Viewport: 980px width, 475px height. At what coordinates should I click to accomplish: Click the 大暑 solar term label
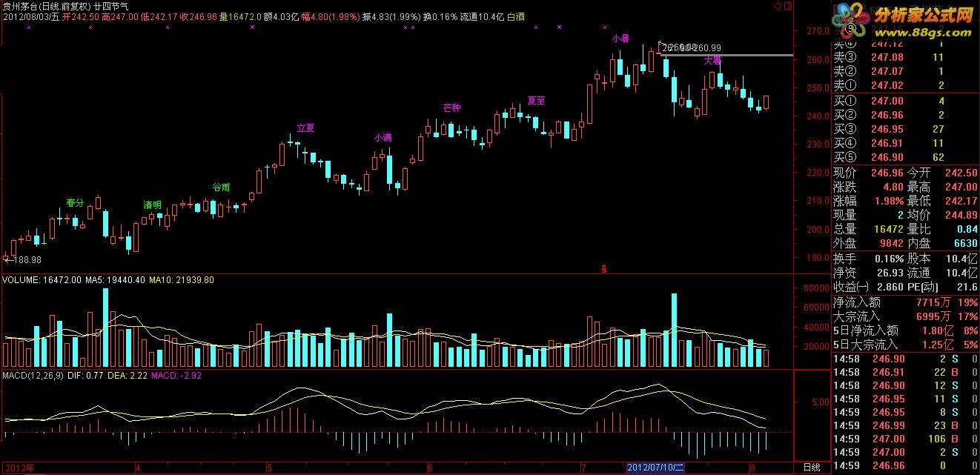[x=712, y=59]
